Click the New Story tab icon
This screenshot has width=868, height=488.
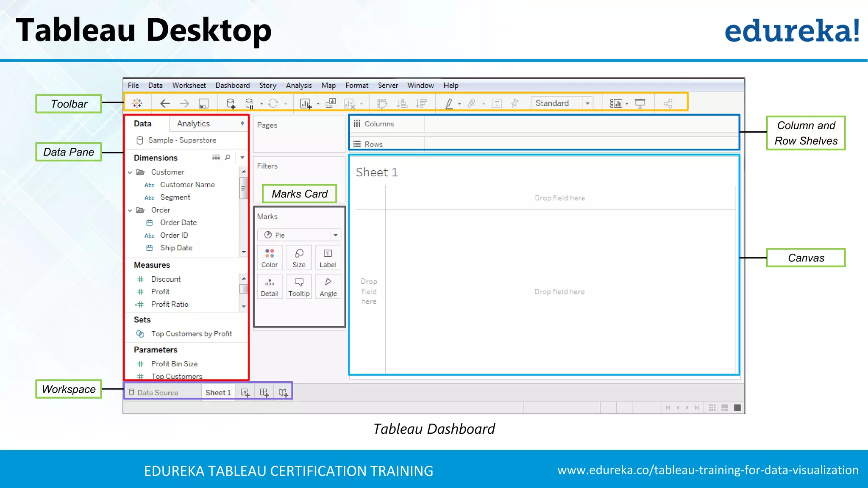[284, 393]
